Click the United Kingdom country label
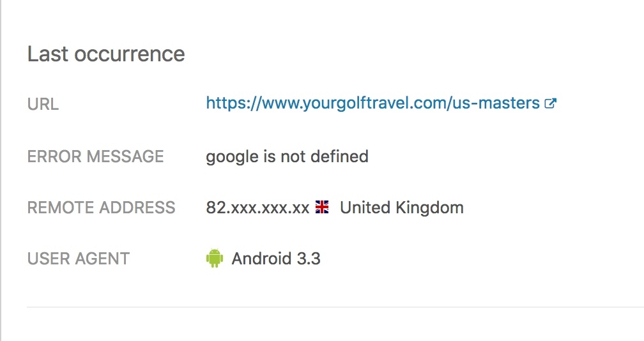 click(x=402, y=208)
